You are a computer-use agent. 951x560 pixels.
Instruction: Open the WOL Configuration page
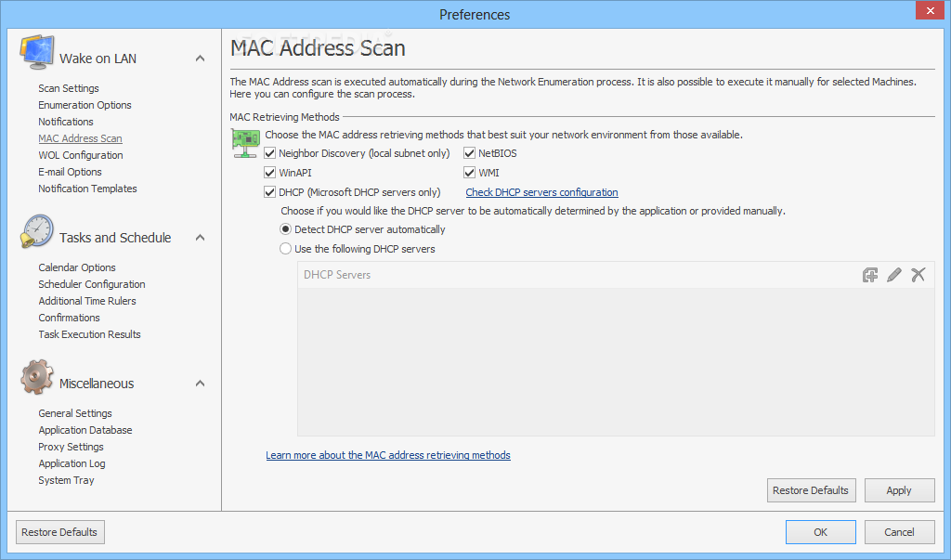81,155
